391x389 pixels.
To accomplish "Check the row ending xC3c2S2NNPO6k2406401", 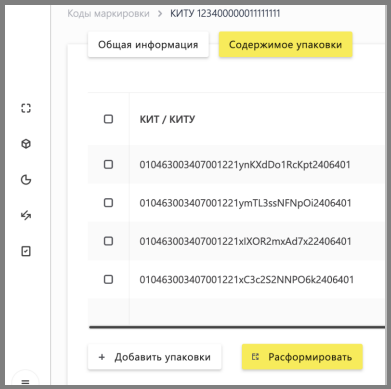I will pos(108,279).
